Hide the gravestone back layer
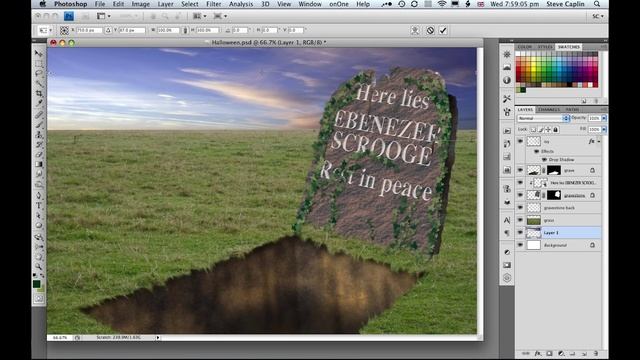 point(520,208)
